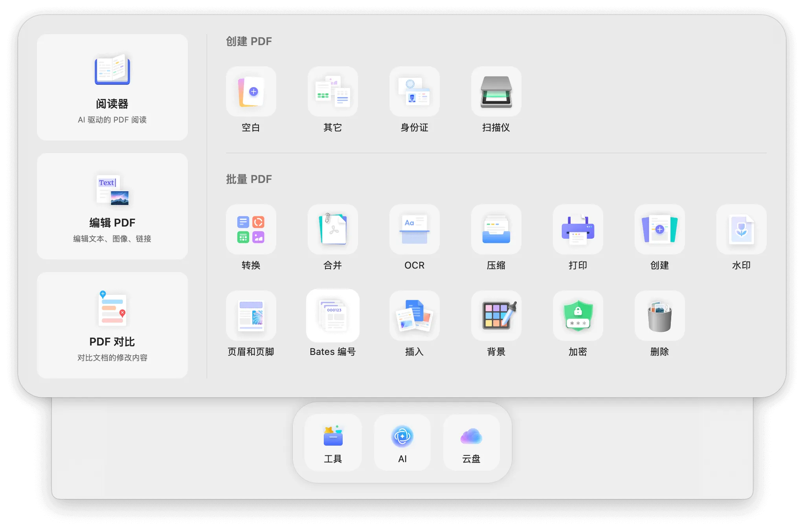Open the 水印 watermark tool
The image size is (804, 532).
[x=741, y=230]
